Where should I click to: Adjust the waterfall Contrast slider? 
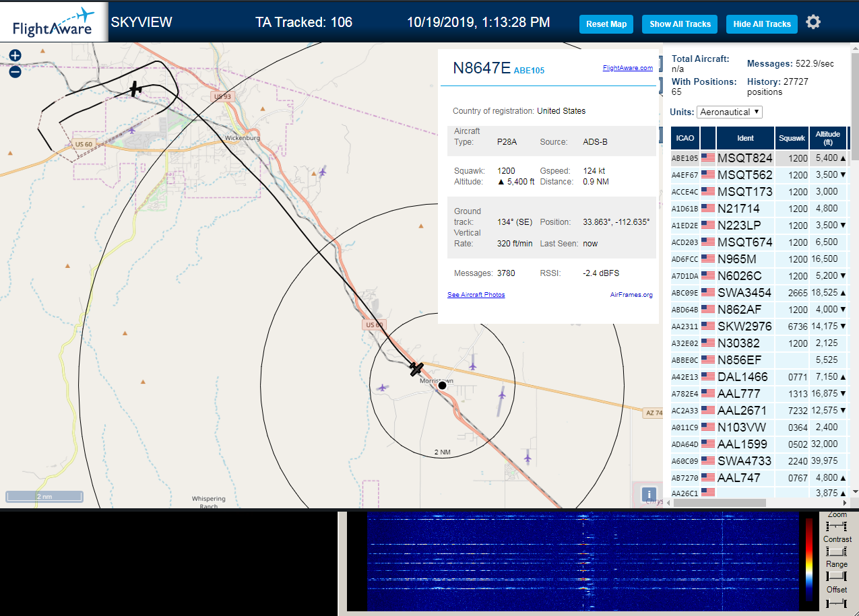tap(836, 551)
